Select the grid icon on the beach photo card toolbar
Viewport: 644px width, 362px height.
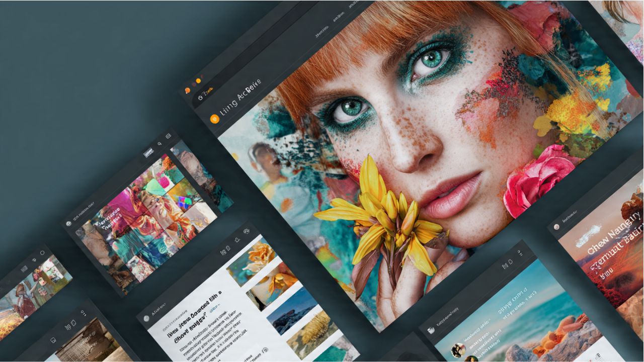pyautogui.click(x=506, y=265)
